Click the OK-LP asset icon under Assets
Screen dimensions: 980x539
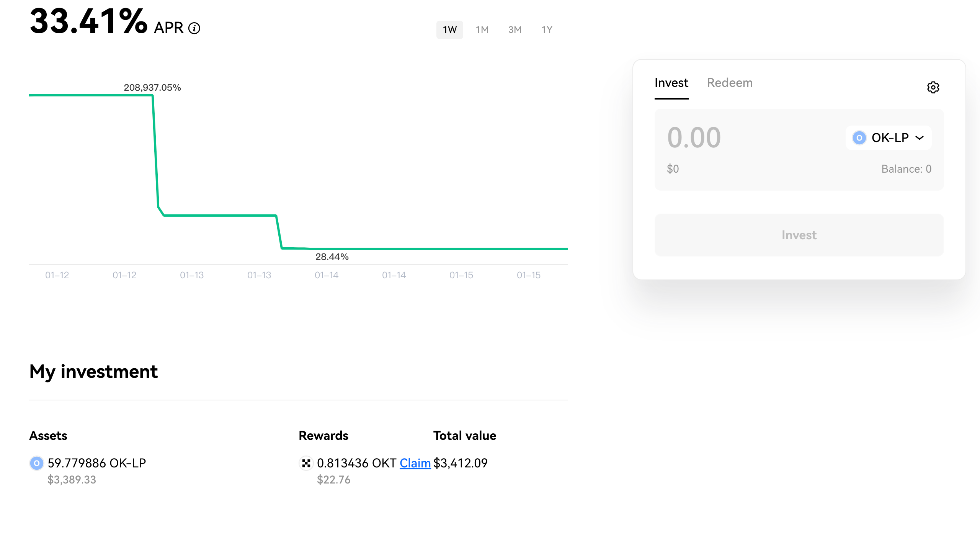tap(37, 463)
